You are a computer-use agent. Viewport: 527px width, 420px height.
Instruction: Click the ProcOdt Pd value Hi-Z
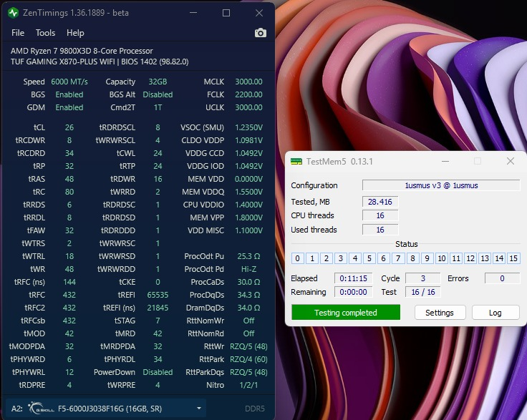tap(248, 269)
